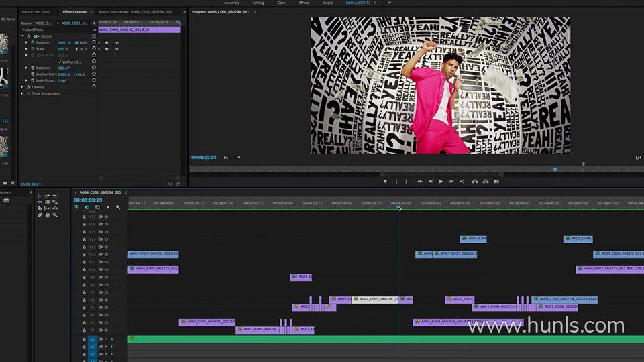
Task: Toggle V6 track visibility eye
Action: pos(106,300)
